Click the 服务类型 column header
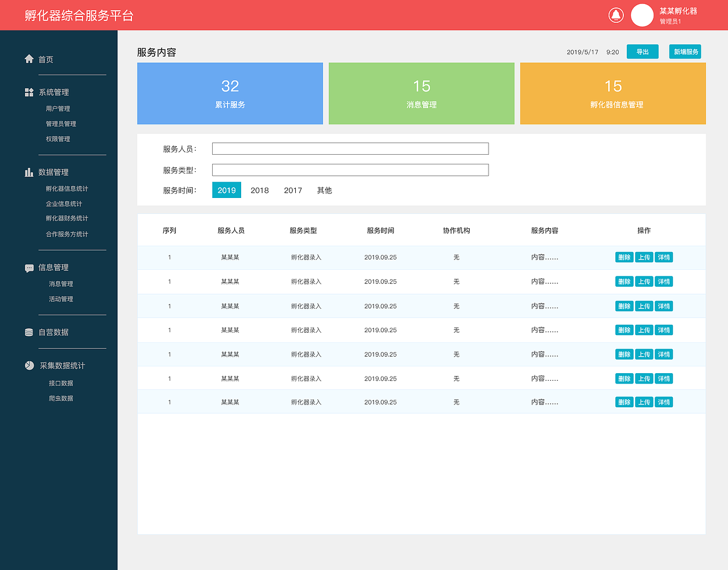 pyautogui.click(x=303, y=230)
